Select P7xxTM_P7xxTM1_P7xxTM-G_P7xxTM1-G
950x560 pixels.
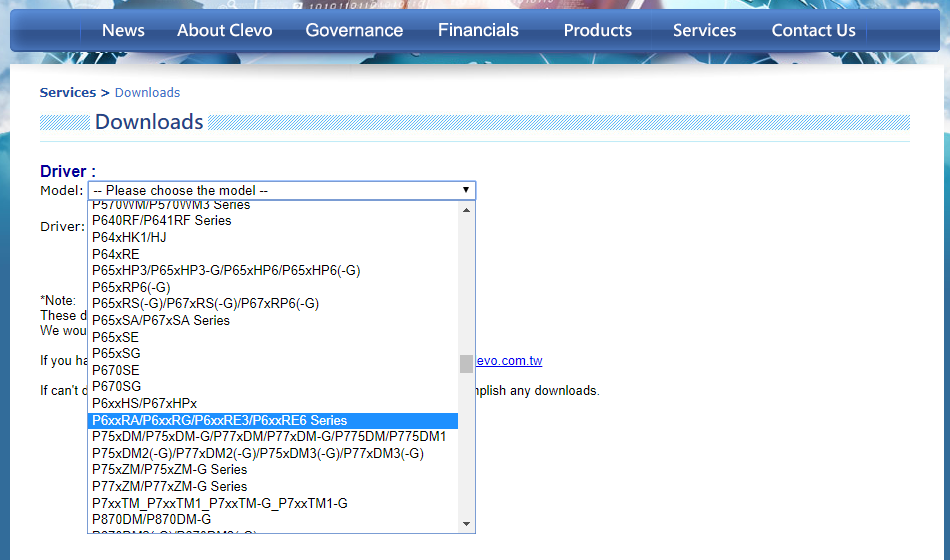pos(273,503)
